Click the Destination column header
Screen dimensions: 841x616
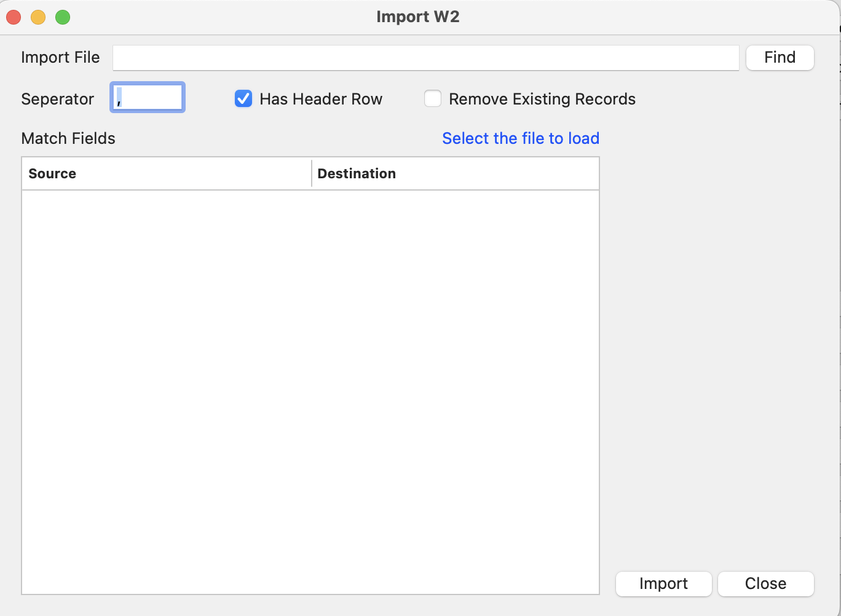pyautogui.click(x=357, y=173)
